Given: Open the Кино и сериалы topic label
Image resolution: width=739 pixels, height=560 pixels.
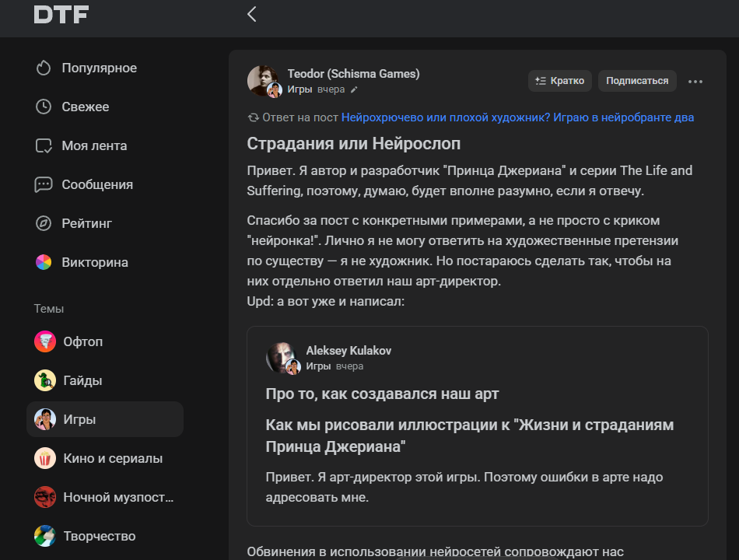Looking at the screenshot, I should pos(113,458).
